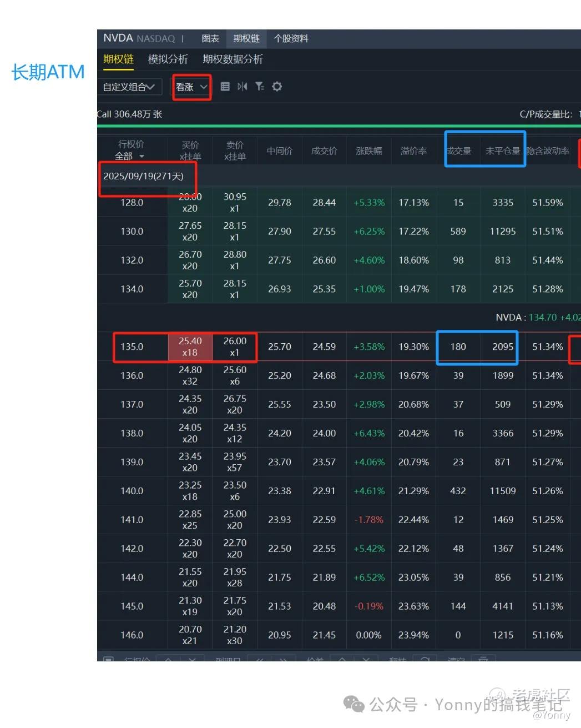Click volume value 589
Viewport: 581px width, 728px height.
click(x=458, y=232)
